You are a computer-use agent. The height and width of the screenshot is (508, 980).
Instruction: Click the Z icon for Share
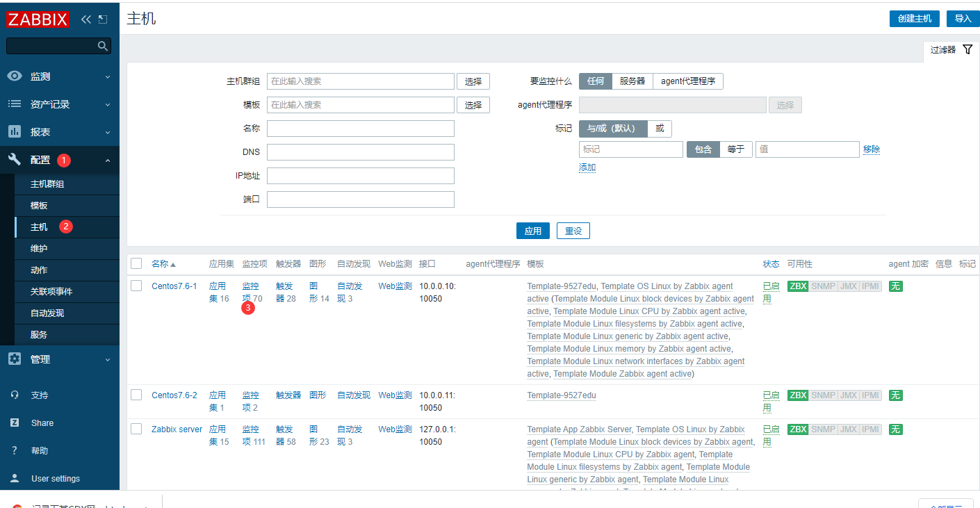point(15,423)
